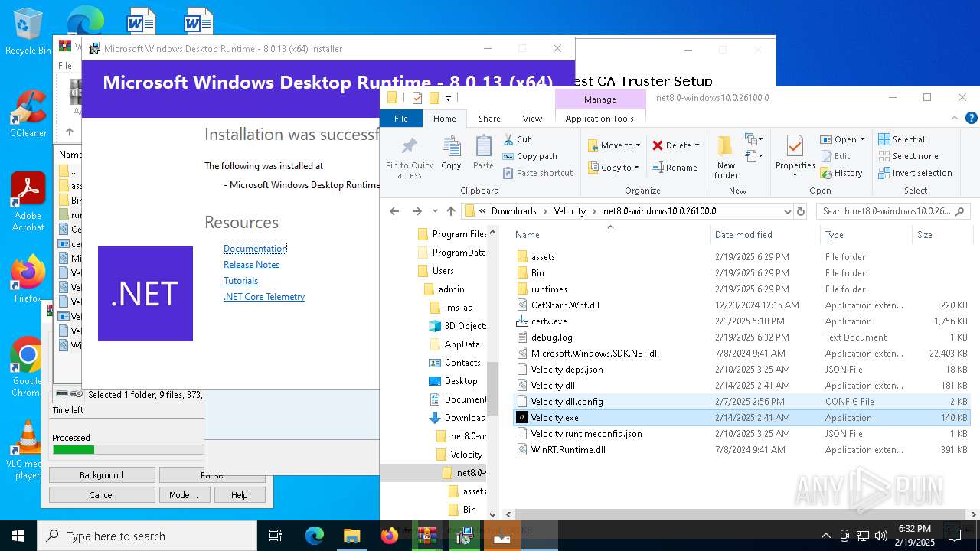Click the WinRAR extraction progress bar
This screenshot has width=980, height=551.
coord(128,450)
